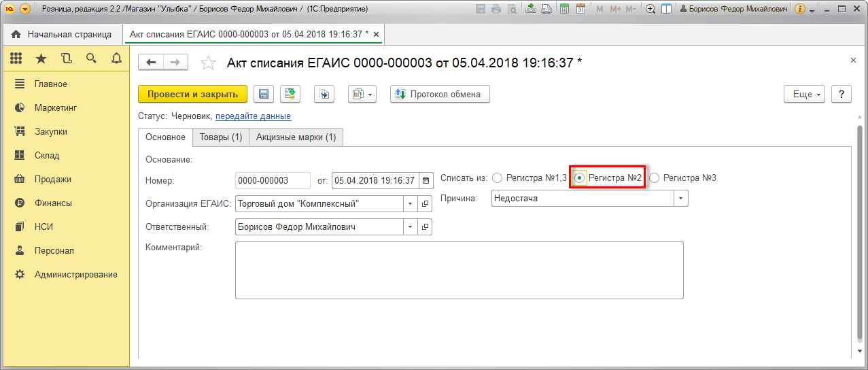
Task: Select the Регистра №1,3 radio option
Action: click(497, 178)
